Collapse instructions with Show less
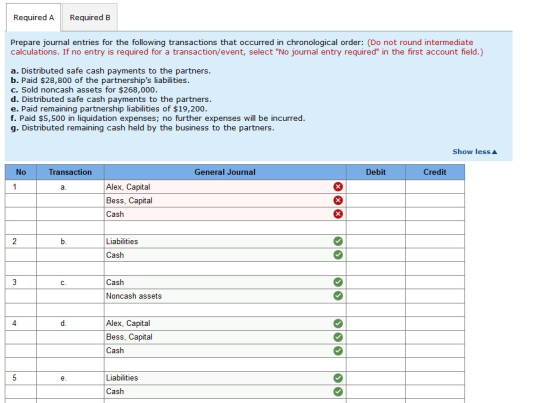560x403 pixels. pyautogui.click(x=474, y=151)
